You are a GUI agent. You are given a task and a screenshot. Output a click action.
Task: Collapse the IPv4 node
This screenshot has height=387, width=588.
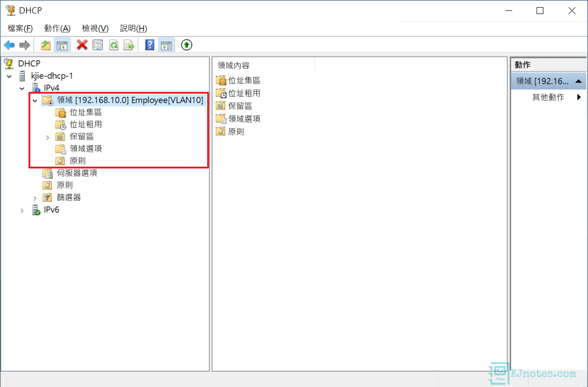tap(22, 88)
